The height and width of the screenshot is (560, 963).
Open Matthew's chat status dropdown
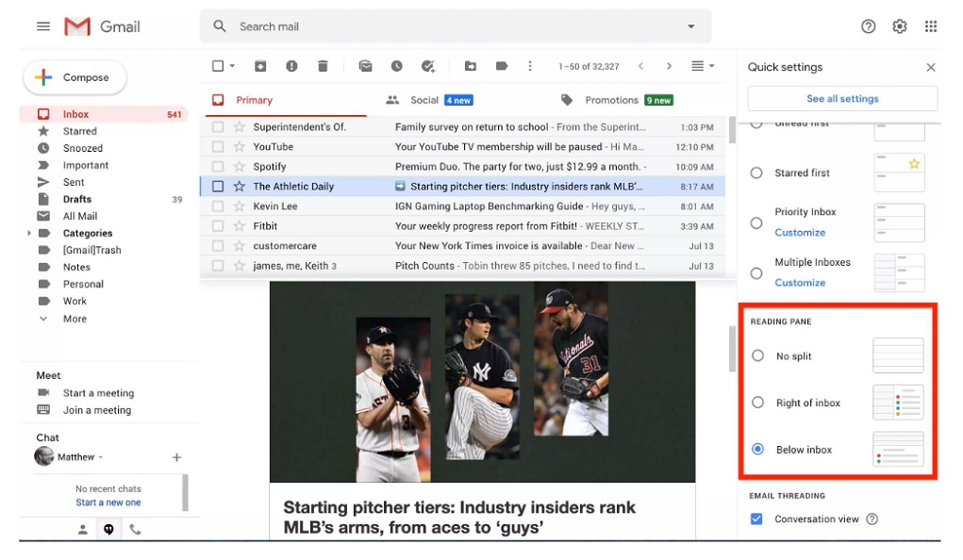(x=100, y=457)
